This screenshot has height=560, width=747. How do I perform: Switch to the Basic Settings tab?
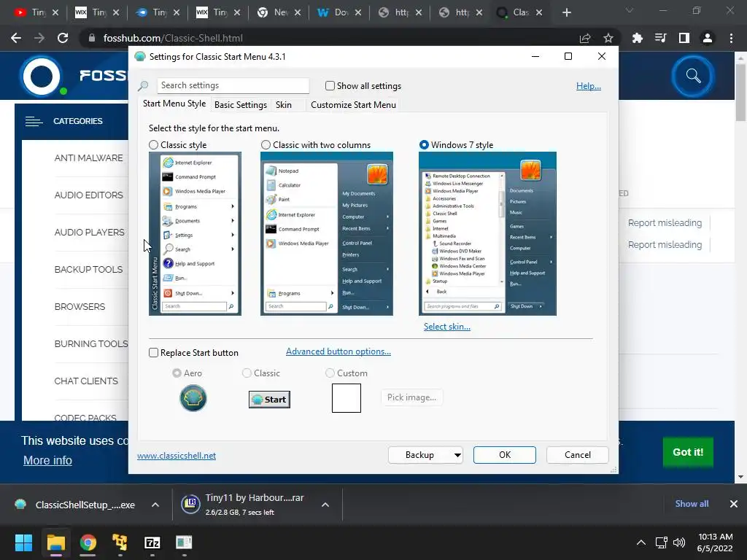click(x=241, y=105)
